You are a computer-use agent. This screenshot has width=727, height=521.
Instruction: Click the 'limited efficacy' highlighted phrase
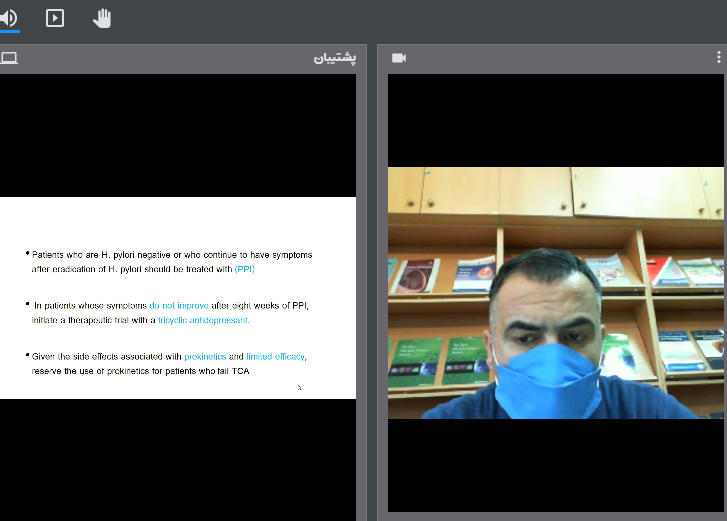coord(275,356)
